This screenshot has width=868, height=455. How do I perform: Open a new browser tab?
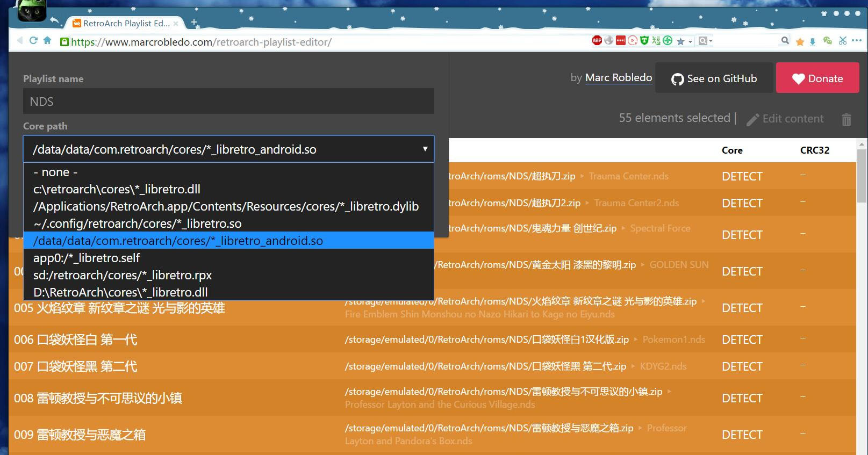(x=194, y=23)
